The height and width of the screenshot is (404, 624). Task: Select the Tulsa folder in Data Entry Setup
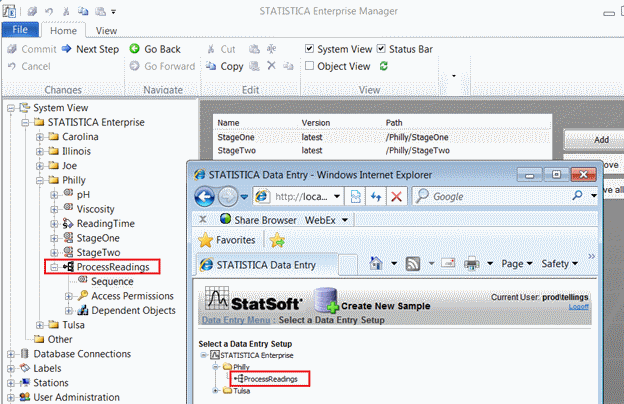242,391
